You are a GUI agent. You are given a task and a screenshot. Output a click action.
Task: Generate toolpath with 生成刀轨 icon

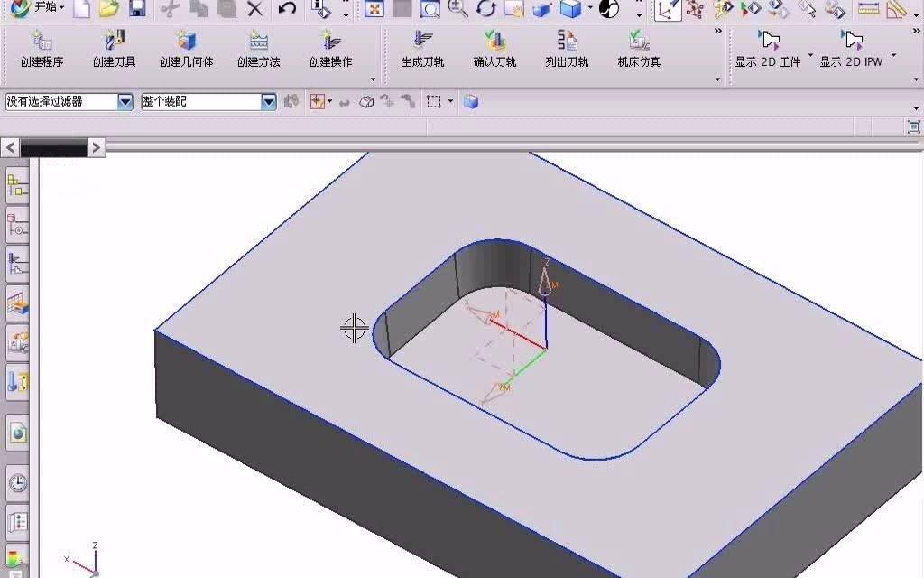(x=420, y=42)
